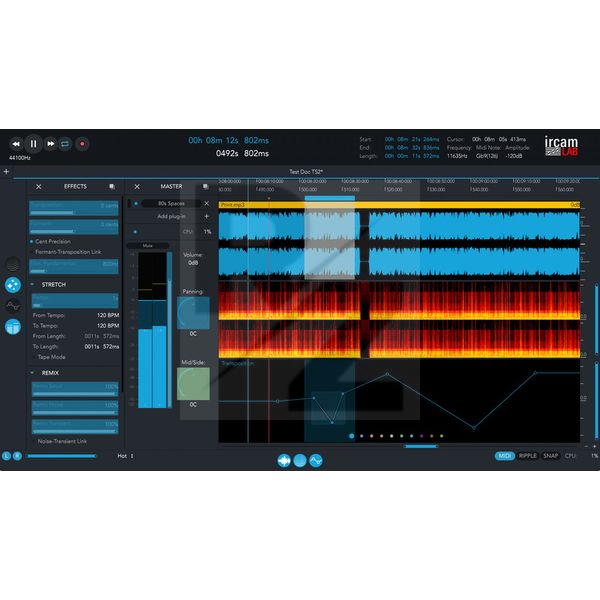
Task: Close the MASTER panel
Action: point(137,186)
